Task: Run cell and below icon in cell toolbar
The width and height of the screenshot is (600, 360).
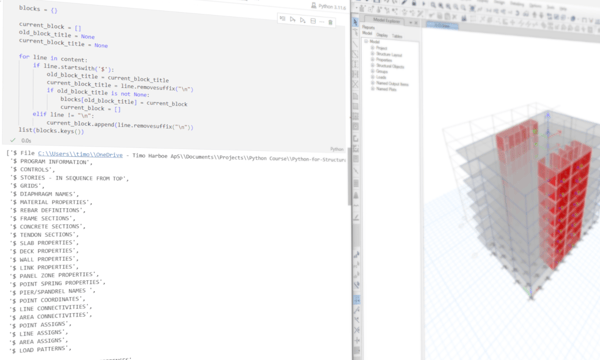Action: [303, 20]
